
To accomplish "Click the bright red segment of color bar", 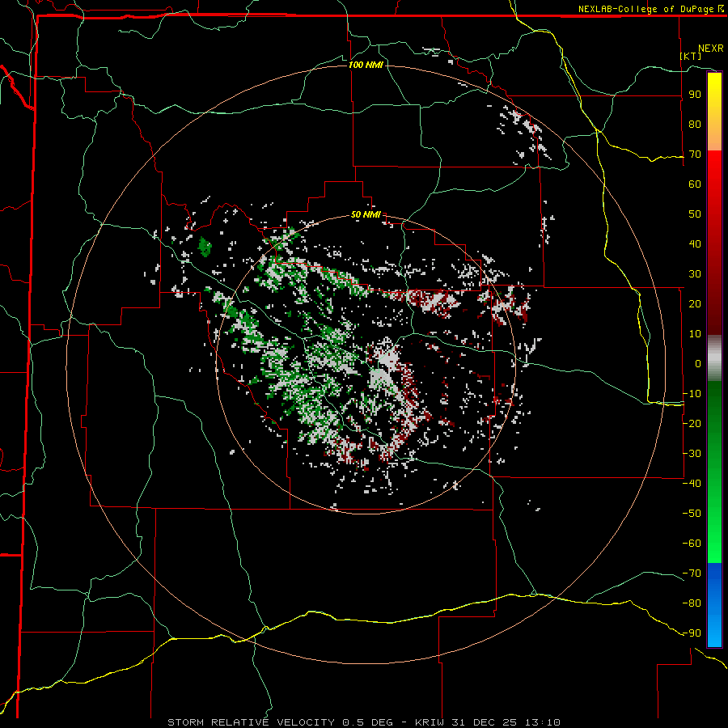I will (x=714, y=186).
